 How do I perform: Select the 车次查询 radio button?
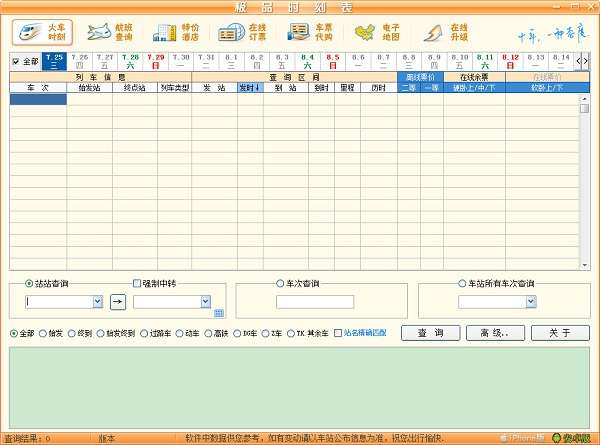click(280, 284)
